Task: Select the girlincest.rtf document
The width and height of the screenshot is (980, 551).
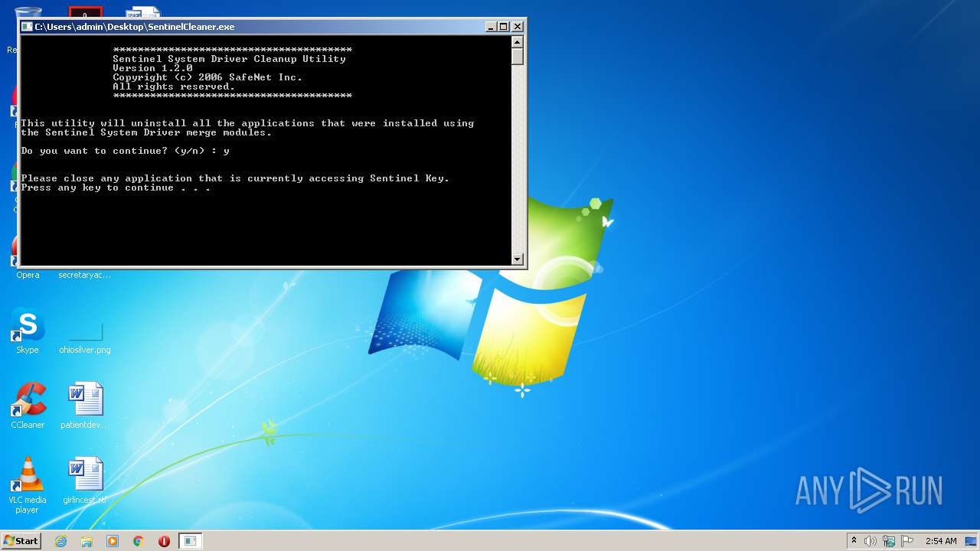Action: [x=85, y=481]
